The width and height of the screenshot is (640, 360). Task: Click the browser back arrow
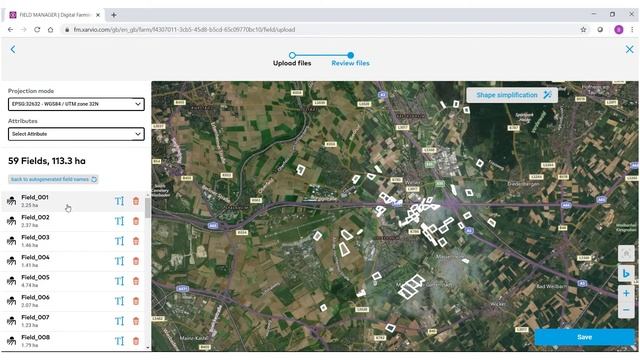[11, 29]
